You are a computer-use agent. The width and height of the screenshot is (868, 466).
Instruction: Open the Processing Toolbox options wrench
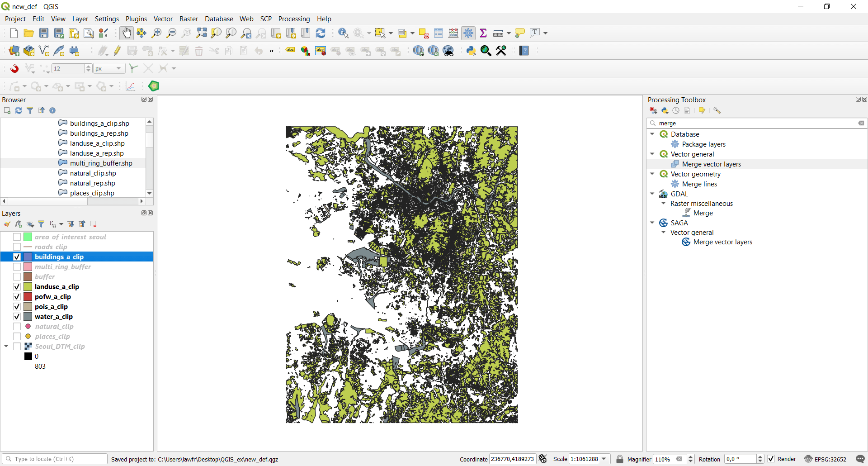[x=717, y=110]
